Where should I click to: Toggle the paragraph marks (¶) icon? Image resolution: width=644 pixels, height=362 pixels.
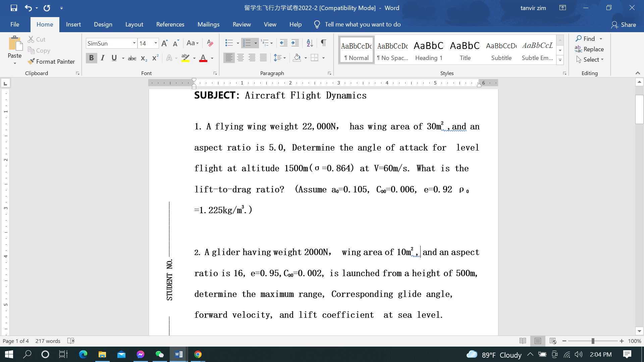[x=323, y=43]
